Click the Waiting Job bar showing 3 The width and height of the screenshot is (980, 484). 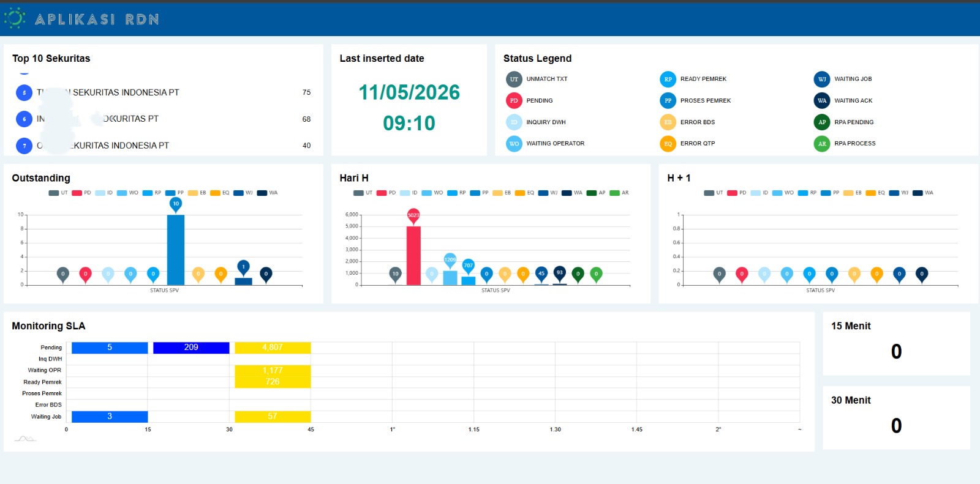110,417
